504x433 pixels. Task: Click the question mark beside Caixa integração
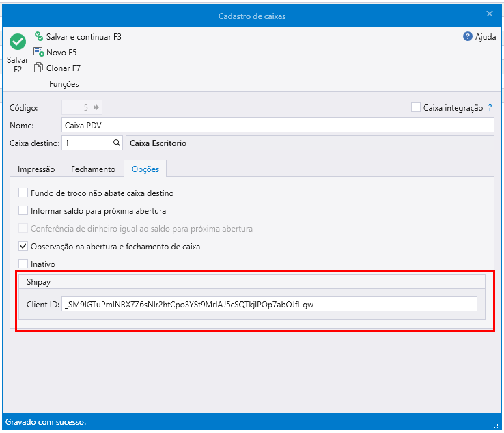[490, 108]
